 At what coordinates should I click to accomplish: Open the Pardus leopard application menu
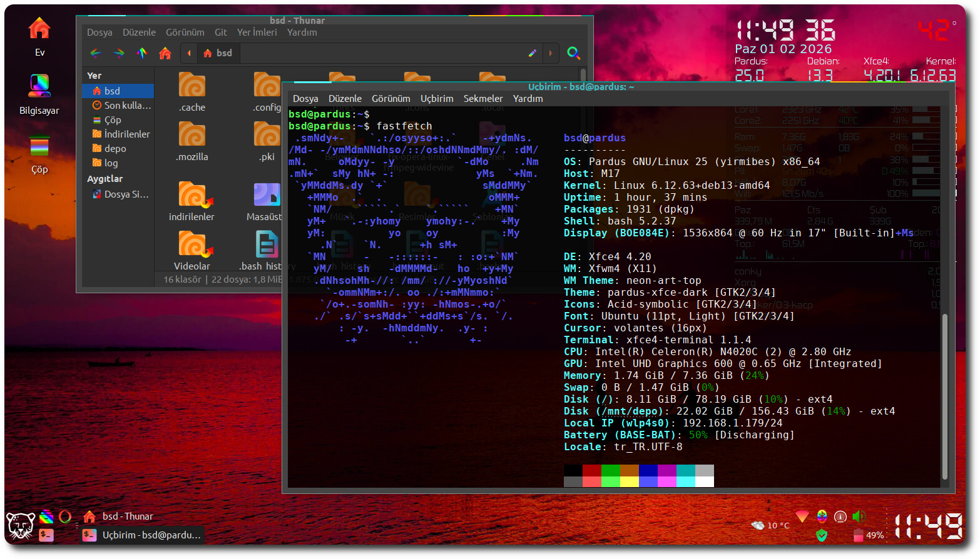[x=20, y=526]
